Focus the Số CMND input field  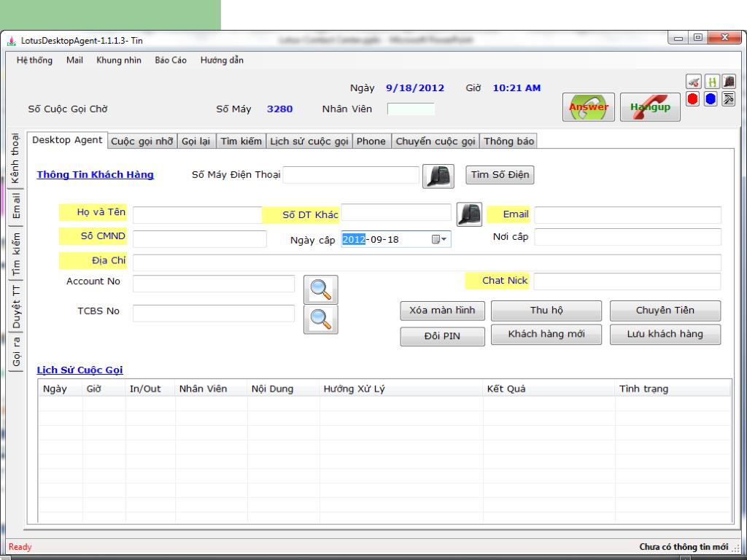coord(200,239)
